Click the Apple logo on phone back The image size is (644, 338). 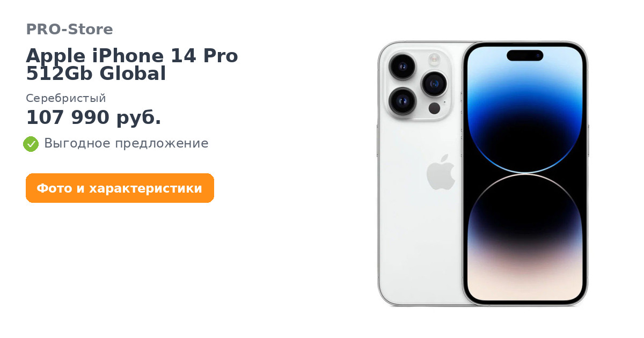(441, 172)
